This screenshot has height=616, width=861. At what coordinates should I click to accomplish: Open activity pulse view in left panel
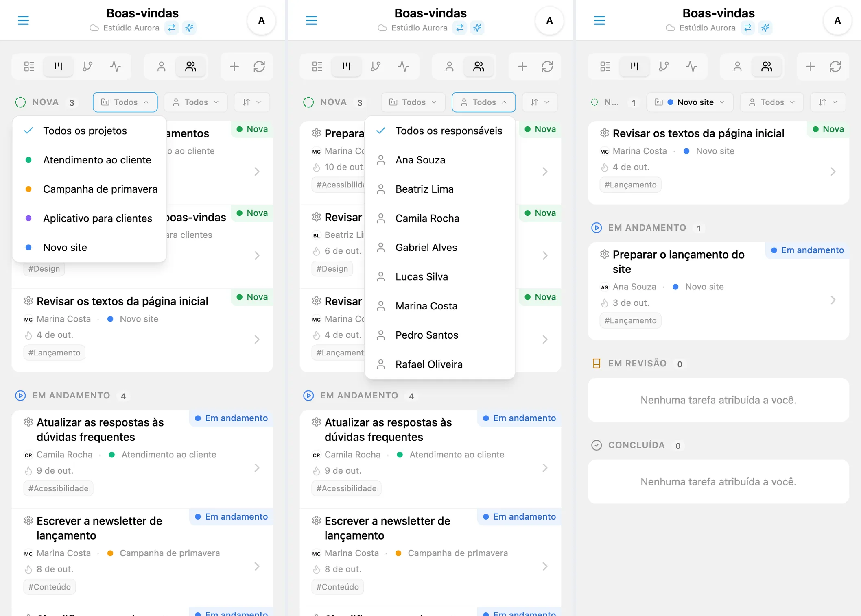pyautogui.click(x=116, y=66)
